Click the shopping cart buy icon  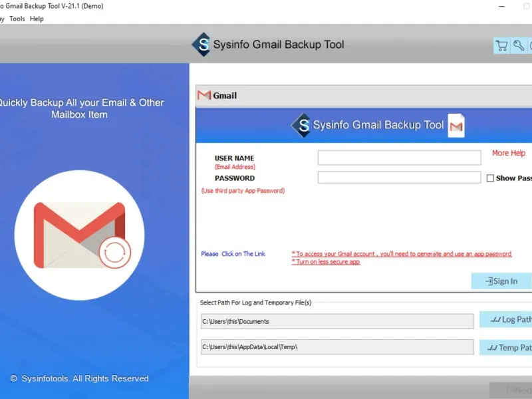501,46
